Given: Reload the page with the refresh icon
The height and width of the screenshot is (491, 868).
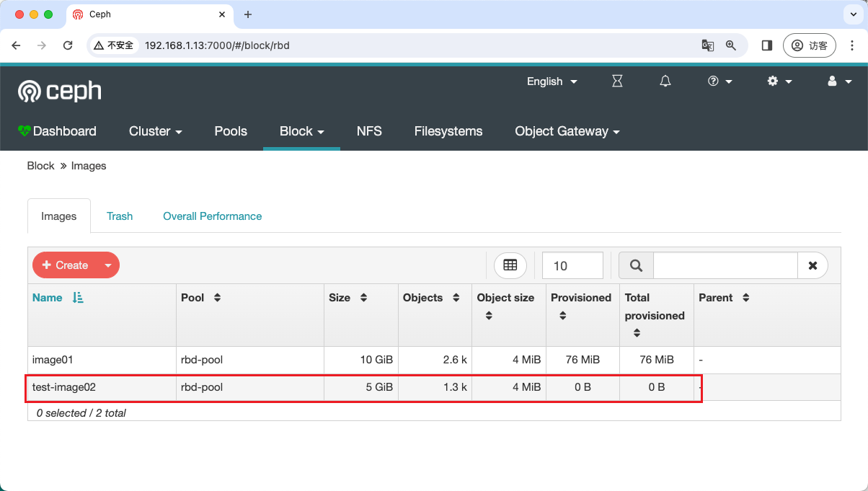Looking at the screenshot, I should (68, 45).
